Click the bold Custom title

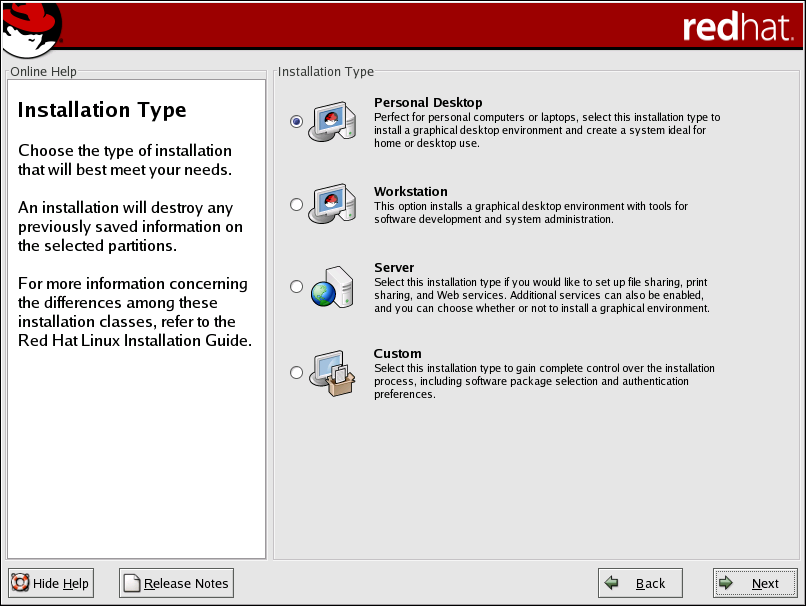pos(397,354)
